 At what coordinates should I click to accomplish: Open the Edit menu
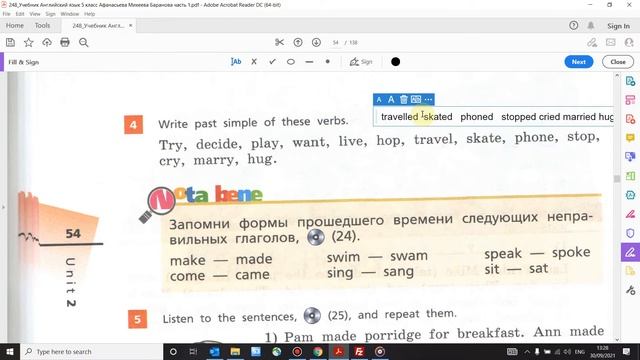20,14
